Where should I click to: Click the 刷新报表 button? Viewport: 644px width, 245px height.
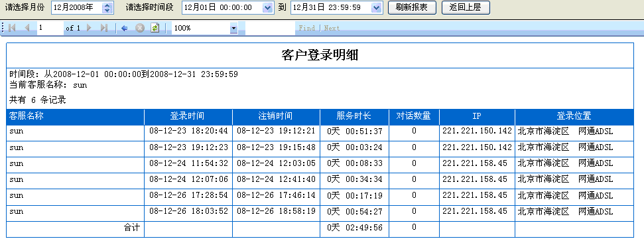pos(412,7)
